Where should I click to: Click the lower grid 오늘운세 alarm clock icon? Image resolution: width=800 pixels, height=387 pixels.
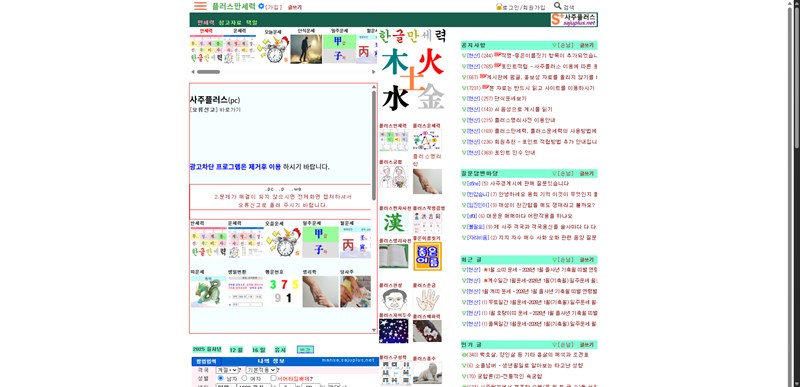point(283,242)
